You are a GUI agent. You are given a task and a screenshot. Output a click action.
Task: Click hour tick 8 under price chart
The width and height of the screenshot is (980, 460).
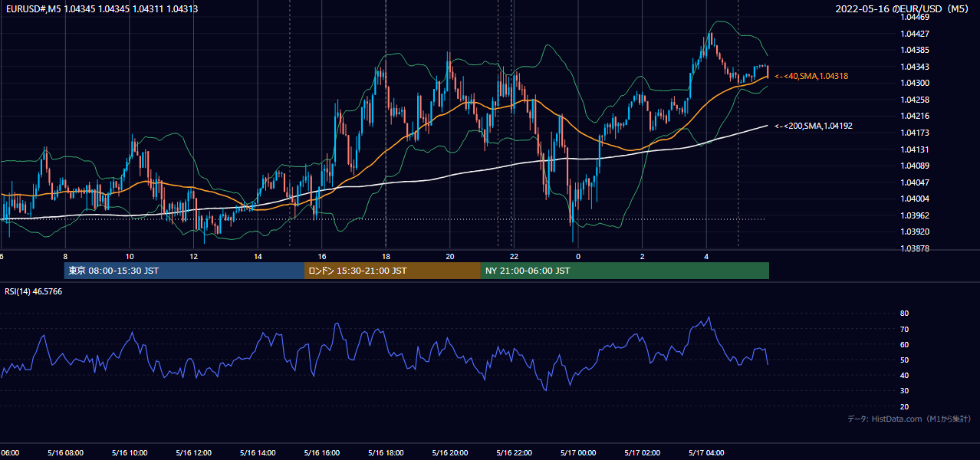[x=65, y=256]
